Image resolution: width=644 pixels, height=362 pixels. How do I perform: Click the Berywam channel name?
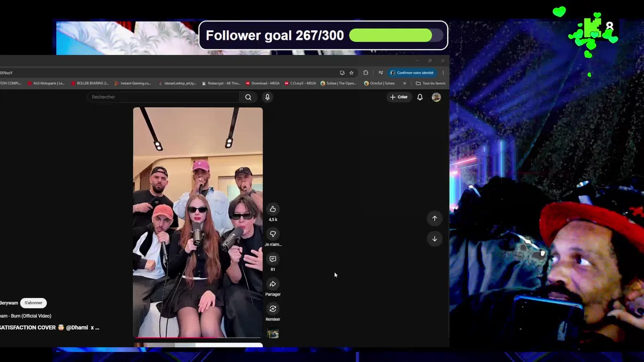[9, 303]
